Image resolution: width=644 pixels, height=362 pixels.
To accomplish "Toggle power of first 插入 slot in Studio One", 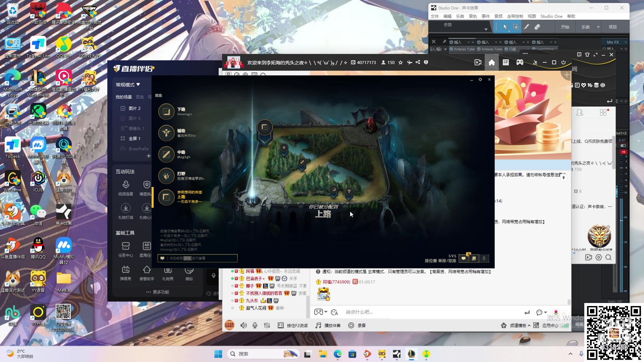I will click(451, 42).
